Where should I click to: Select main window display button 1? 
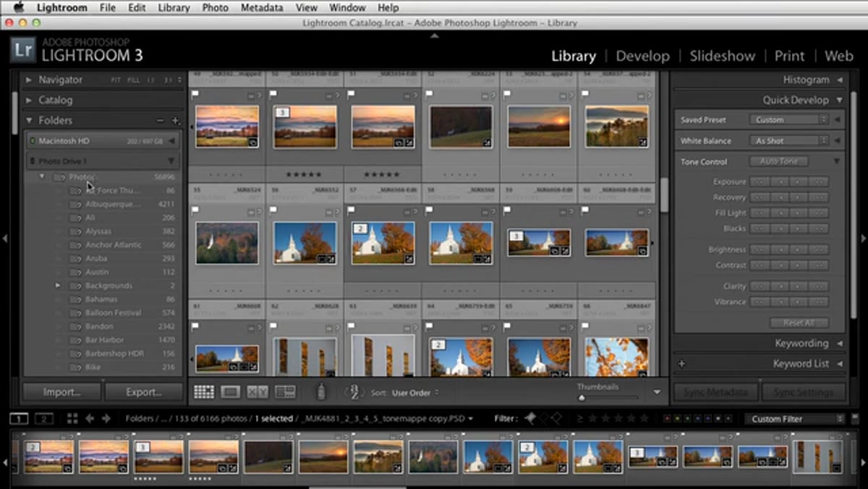pos(20,418)
